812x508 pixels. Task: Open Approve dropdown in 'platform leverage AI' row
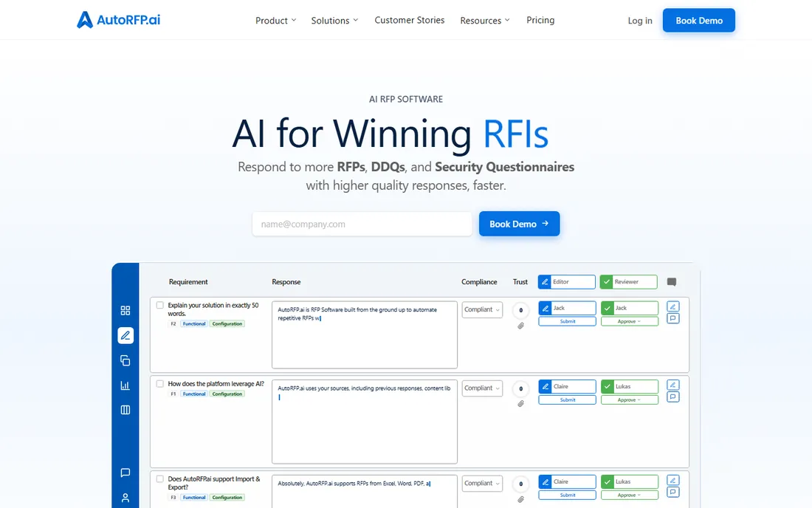pos(629,400)
